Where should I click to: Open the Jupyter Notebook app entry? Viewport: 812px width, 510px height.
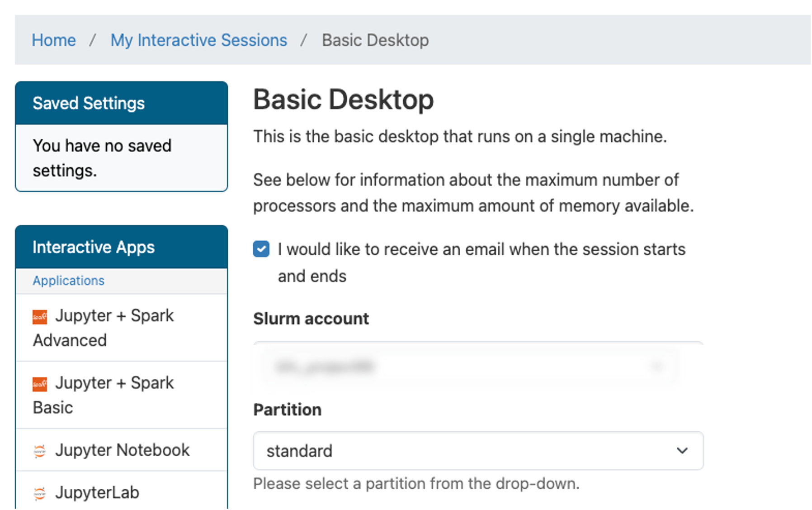tap(122, 450)
